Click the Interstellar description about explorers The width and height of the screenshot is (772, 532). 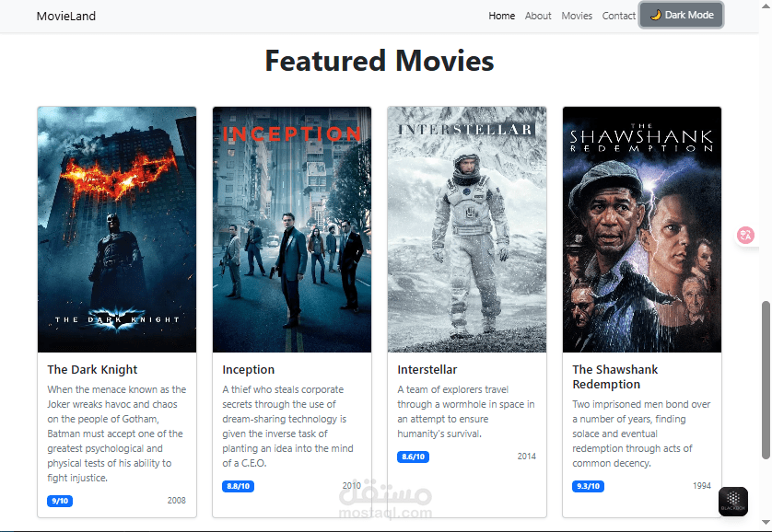click(x=466, y=411)
